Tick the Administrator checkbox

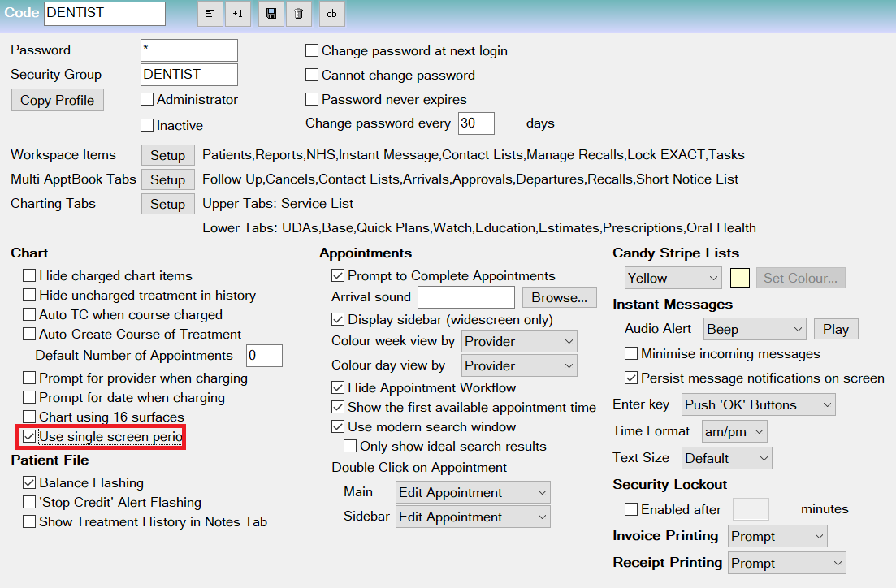click(147, 99)
